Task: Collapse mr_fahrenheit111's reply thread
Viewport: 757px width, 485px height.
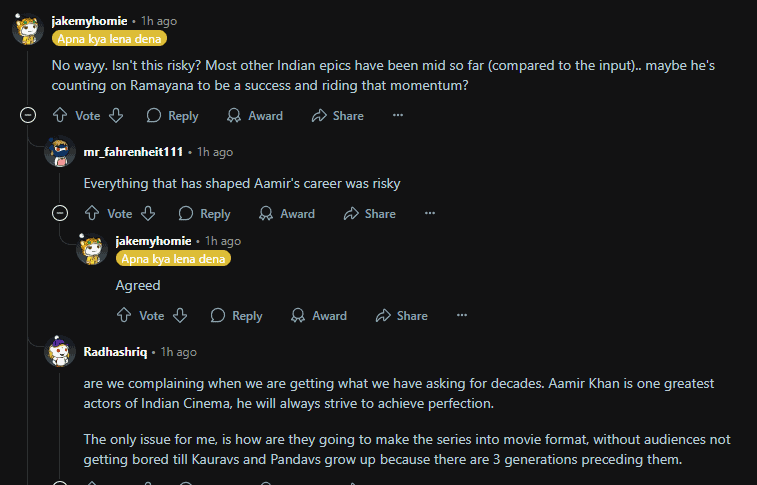Action: (60, 214)
